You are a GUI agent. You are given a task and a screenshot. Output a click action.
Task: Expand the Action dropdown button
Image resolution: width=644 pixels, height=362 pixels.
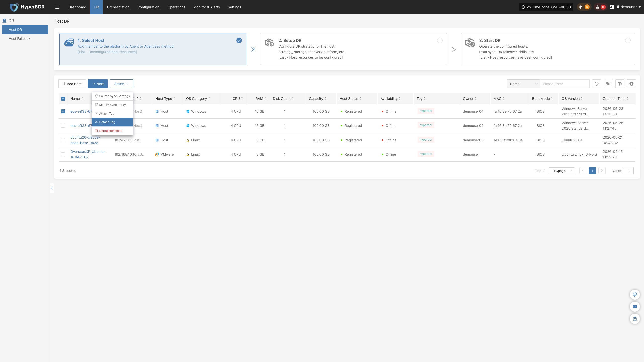click(121, 84)
